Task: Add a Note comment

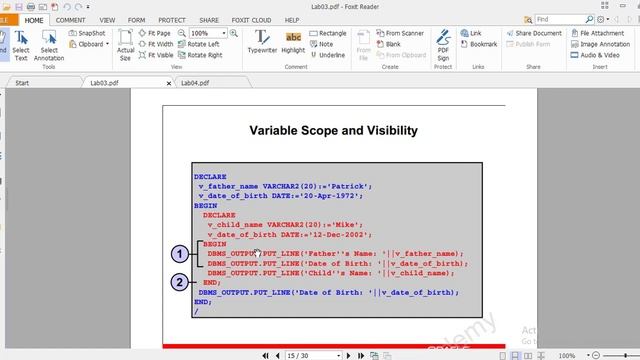Action: [x=321, y=44]
